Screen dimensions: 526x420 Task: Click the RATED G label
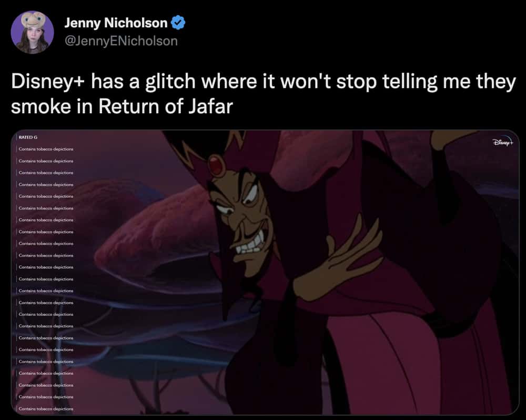point(28,137)
